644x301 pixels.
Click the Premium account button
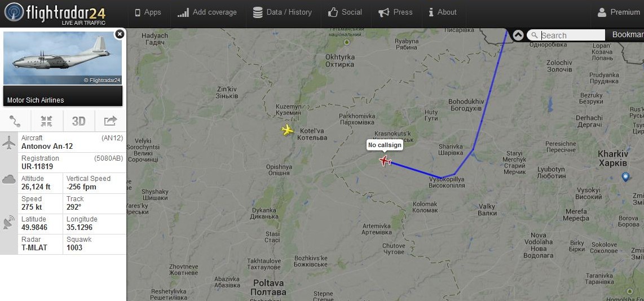click(x=619, y=12)
